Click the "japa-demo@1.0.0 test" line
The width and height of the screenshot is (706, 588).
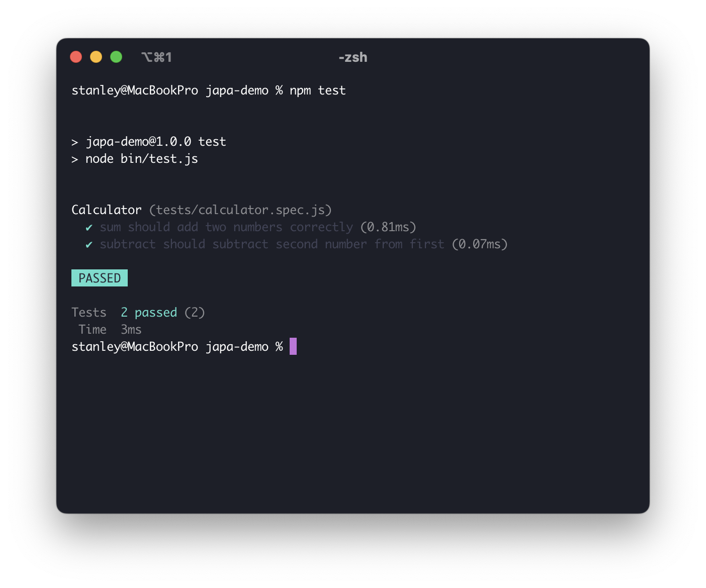coord(155,142)
